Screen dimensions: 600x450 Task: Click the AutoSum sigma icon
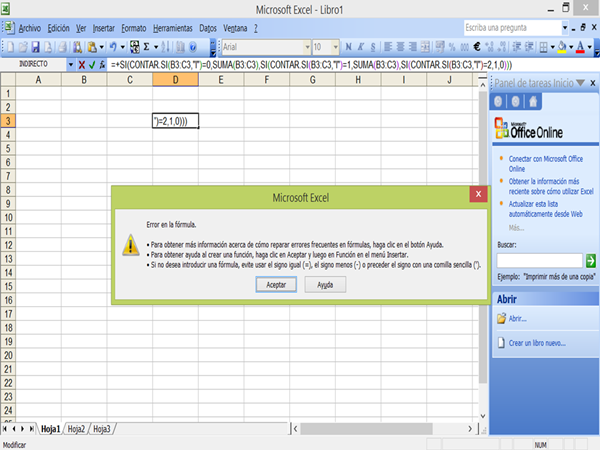tap(146, 47)
